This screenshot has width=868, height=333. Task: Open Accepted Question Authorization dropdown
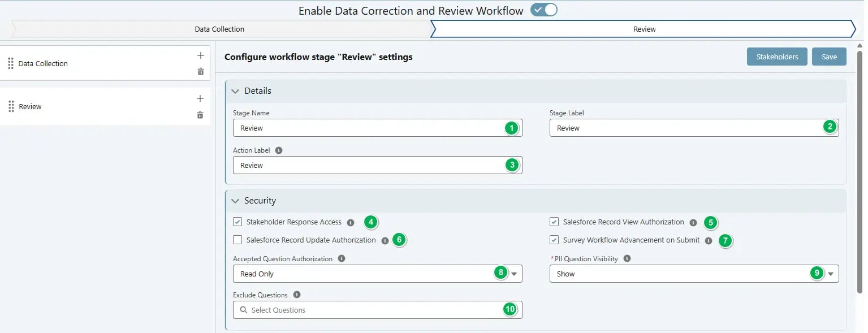pyautogui.click(x=377, y=274)
